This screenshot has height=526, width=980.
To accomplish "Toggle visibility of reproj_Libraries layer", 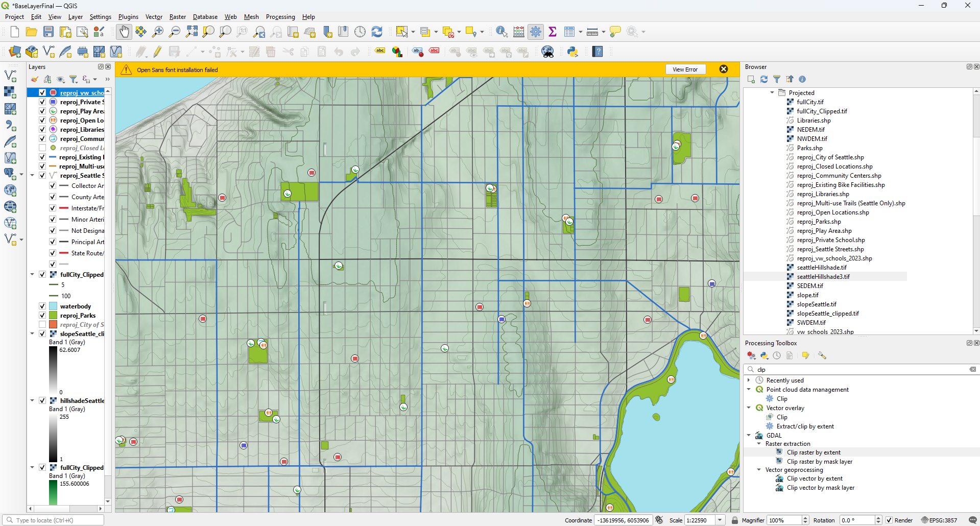I will [42, 130].
